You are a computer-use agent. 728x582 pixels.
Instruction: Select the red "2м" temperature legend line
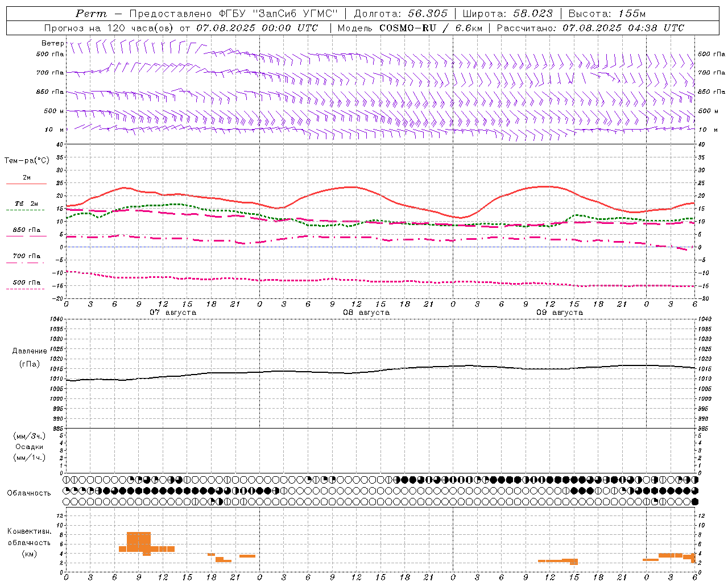(26, 184)
